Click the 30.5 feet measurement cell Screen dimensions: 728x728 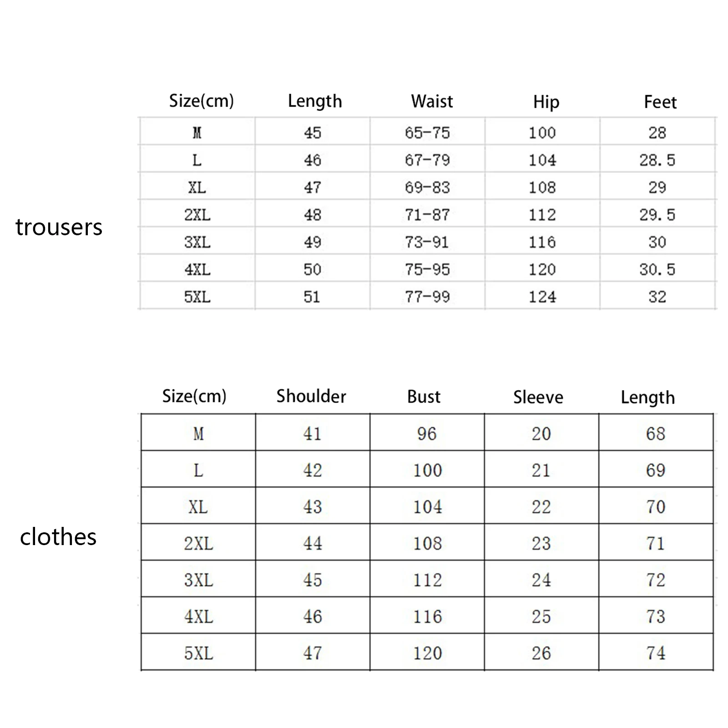point(657,269)
